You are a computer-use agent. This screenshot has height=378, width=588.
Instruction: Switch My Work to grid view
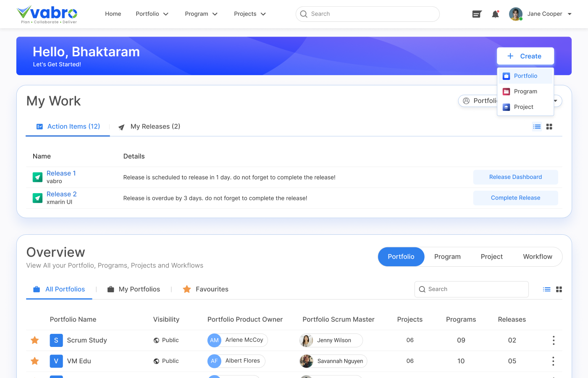click(549, 126)
